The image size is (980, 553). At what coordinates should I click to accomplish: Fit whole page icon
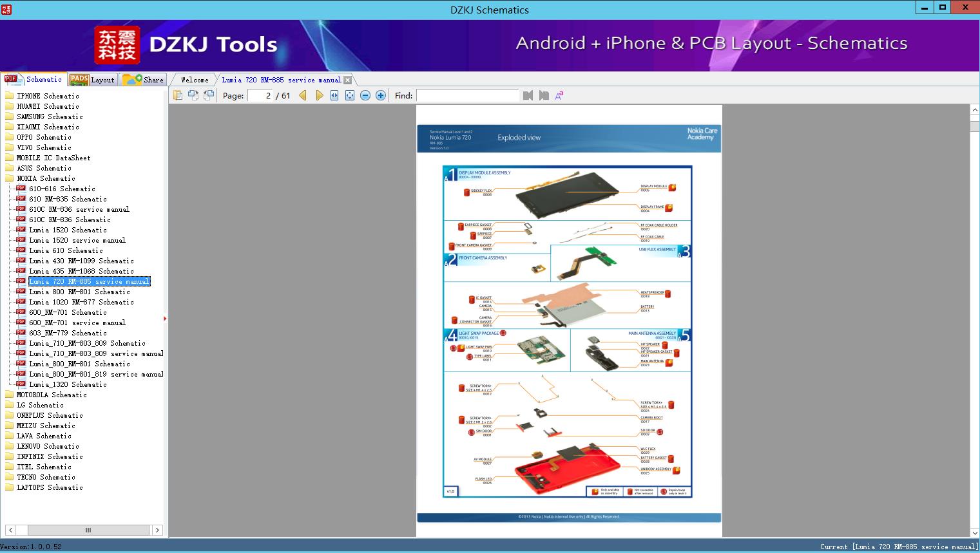[x=350, y=95]
